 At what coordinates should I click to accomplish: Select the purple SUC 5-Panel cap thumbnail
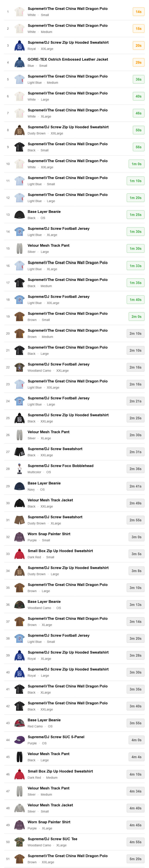[20, 740]
